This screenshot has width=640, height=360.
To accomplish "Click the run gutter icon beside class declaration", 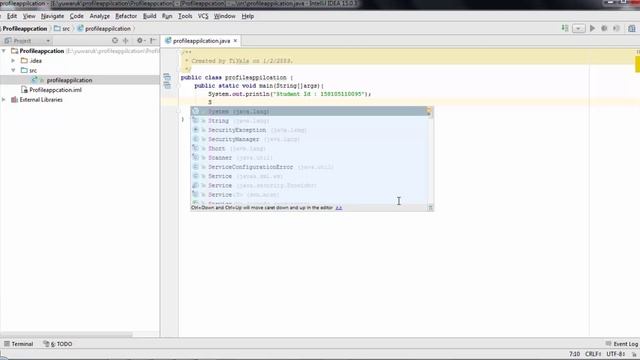I will coord(167,77).
